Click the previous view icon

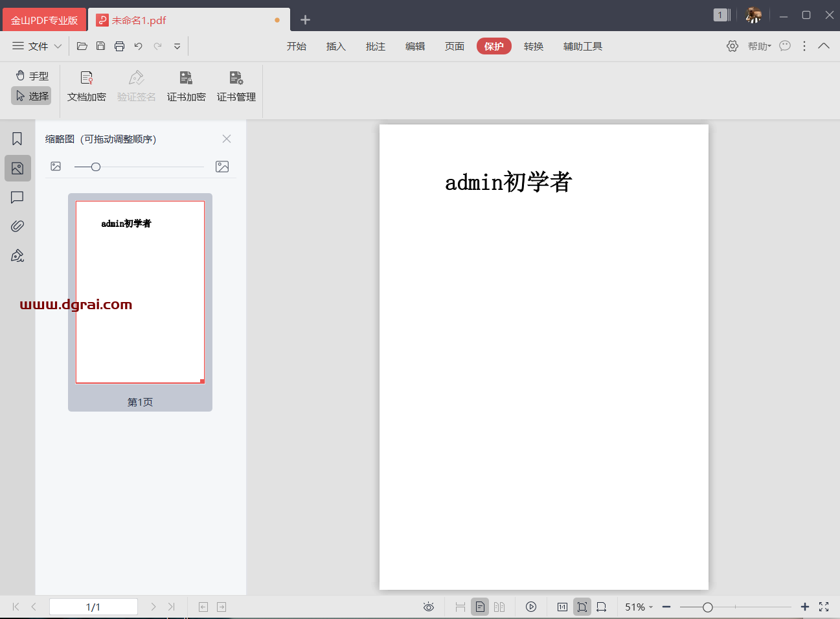click(203, 607)
